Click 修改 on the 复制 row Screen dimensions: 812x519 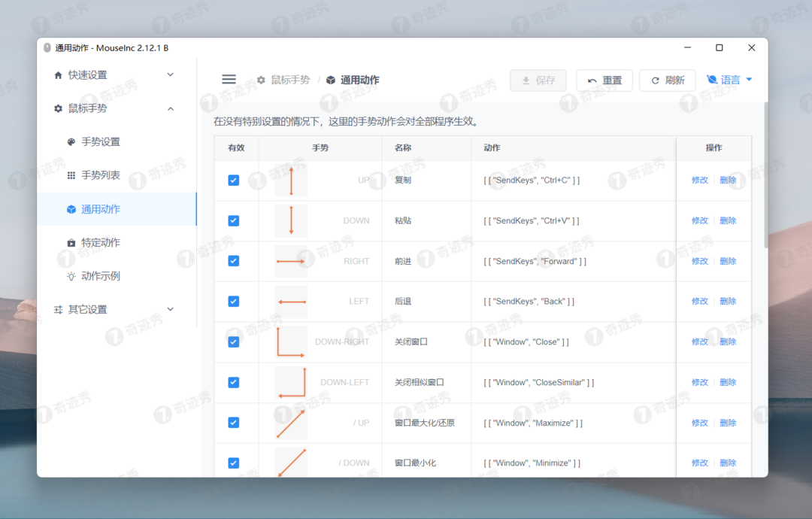[699, 180]
